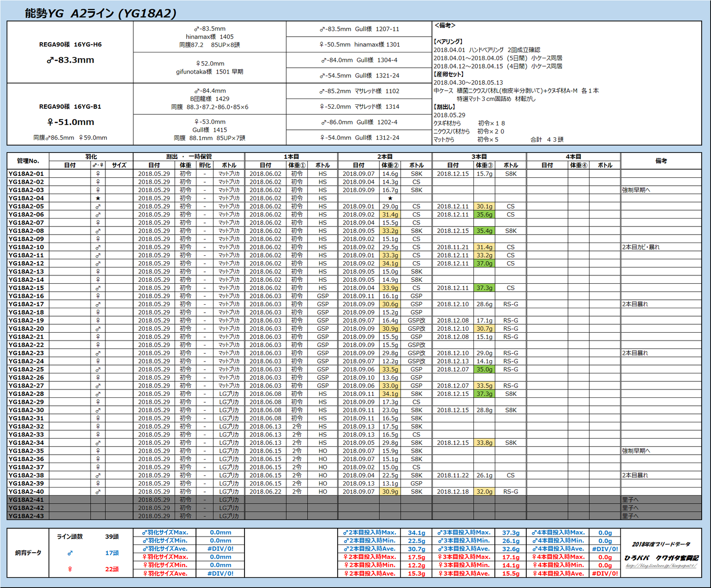Click the 羽化 column group header
The height and width of the screenshot is (588, 711).
pos(91,157)
